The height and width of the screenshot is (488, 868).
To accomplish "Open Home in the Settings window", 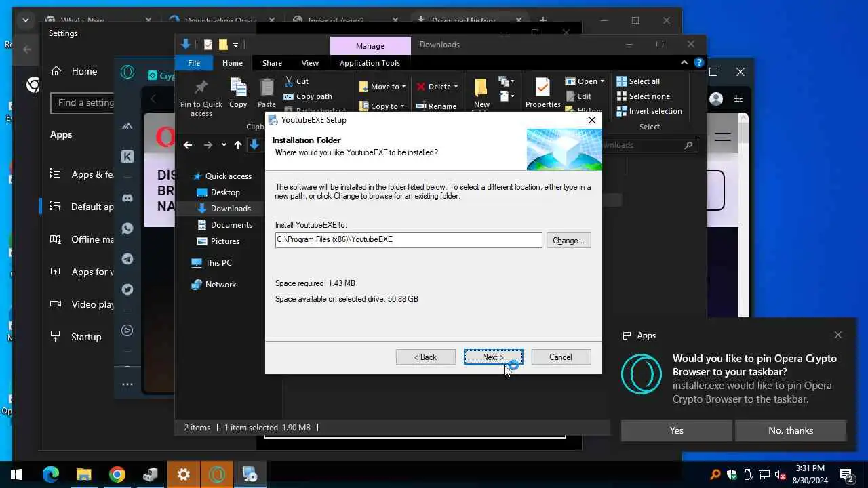I will click(75, 71).
